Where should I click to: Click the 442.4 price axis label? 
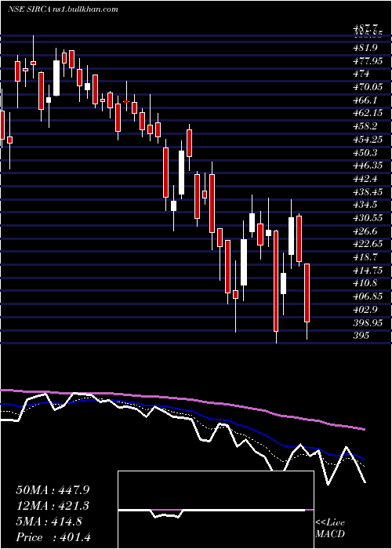coord(367,179)
